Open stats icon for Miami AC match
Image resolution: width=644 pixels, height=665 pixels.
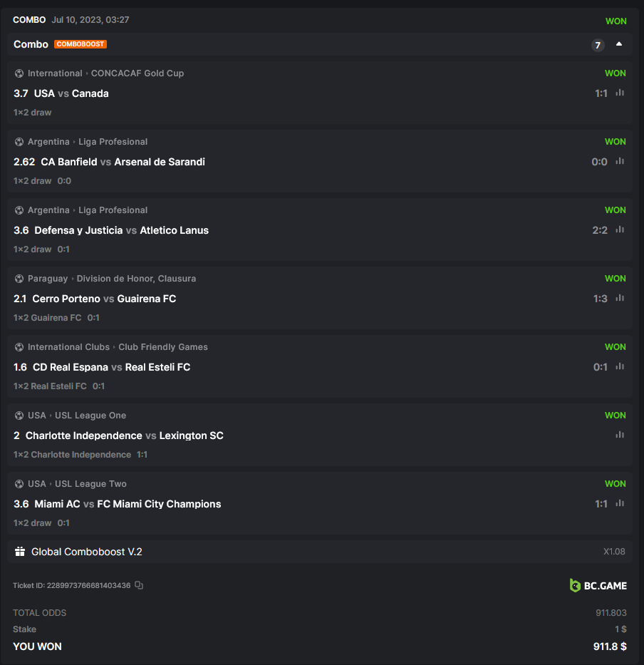point(620,504)
